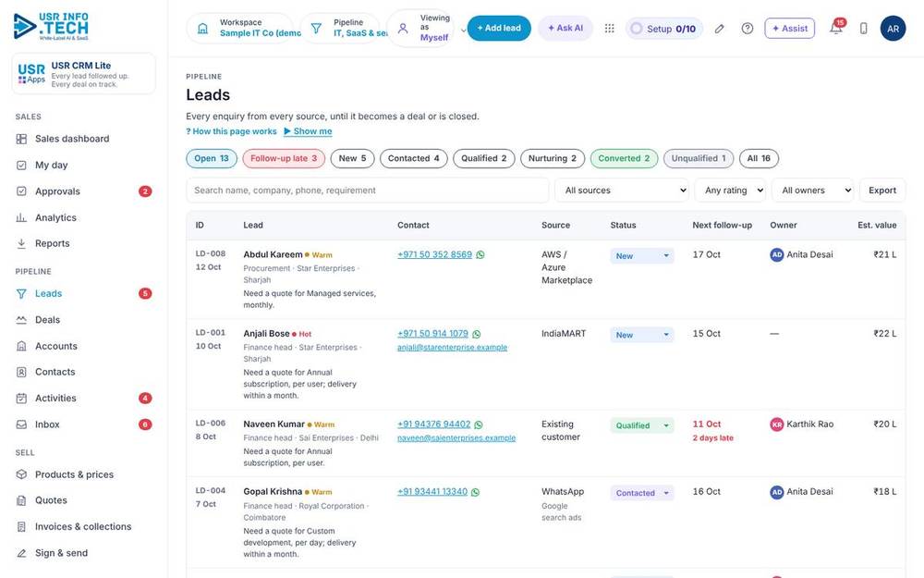
Task: Open the USR CRM Lite app card
Action: (84, 74)
